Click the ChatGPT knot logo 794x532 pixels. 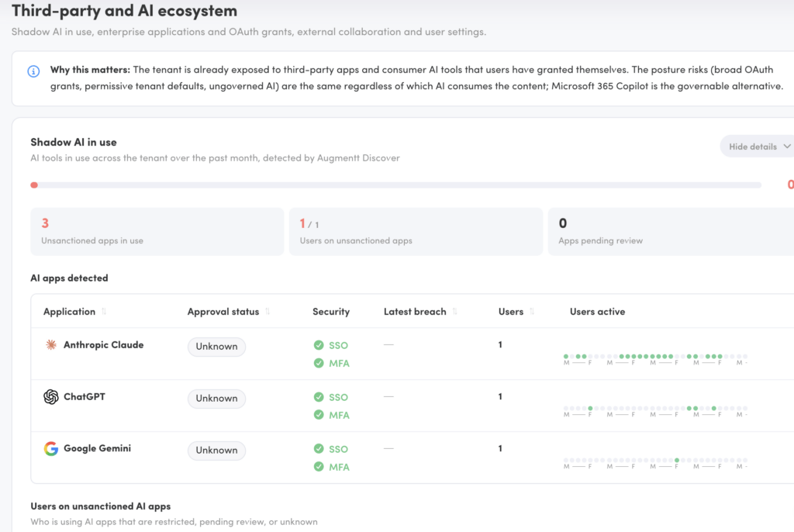[51, 397]
